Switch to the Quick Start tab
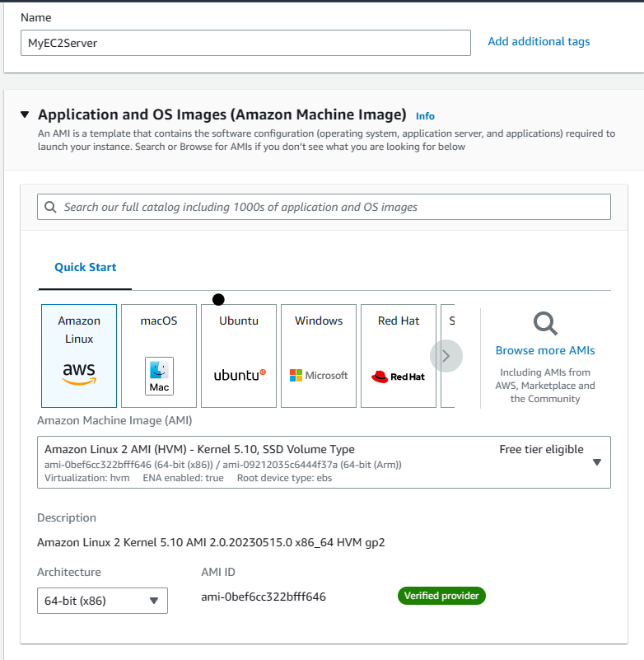Image resolution: width=644 pixels, height=660 pixels. pyautogui.click(x=86, y=267)
